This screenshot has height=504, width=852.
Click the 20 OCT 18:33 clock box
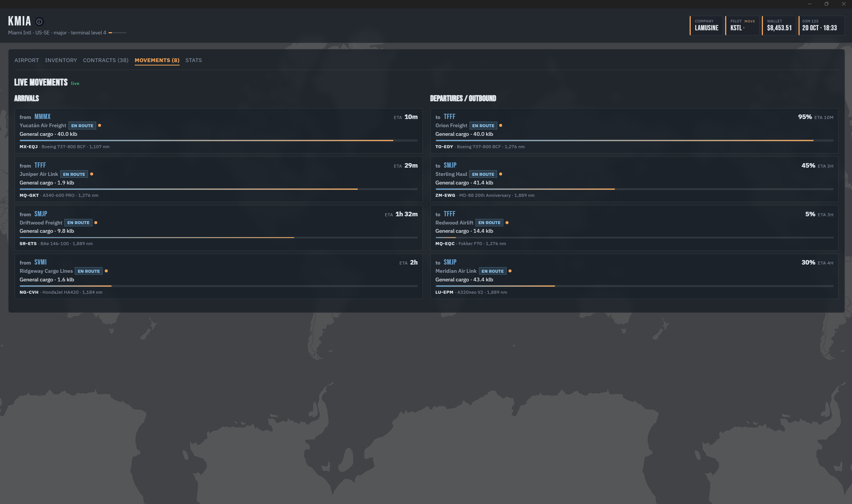pos(821,25)
